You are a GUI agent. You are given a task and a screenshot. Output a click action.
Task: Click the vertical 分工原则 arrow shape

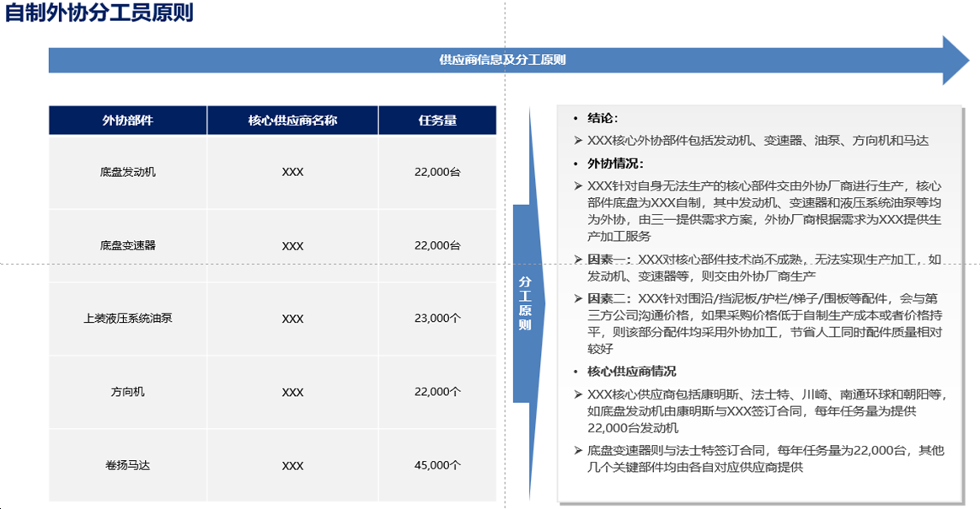(528, 304)
